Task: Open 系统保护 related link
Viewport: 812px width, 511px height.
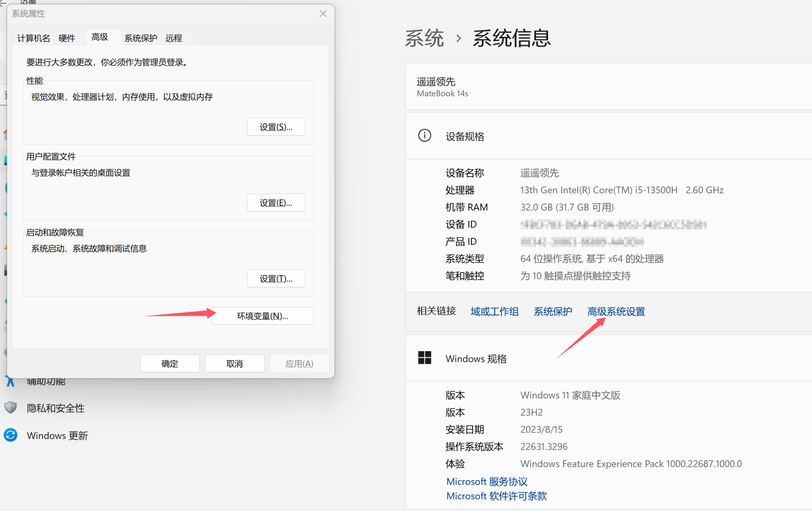Action: tap(553, 312)
